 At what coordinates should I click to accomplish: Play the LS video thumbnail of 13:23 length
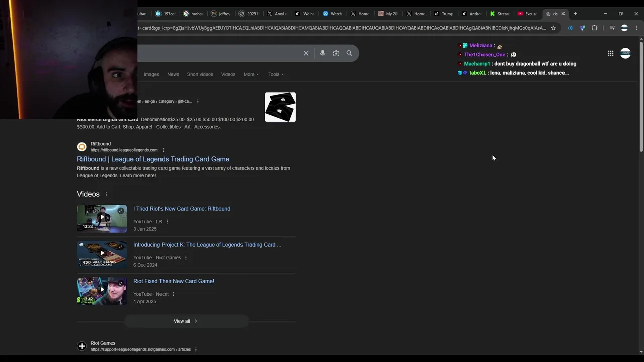pyautogui.click(x=102, y=218)
